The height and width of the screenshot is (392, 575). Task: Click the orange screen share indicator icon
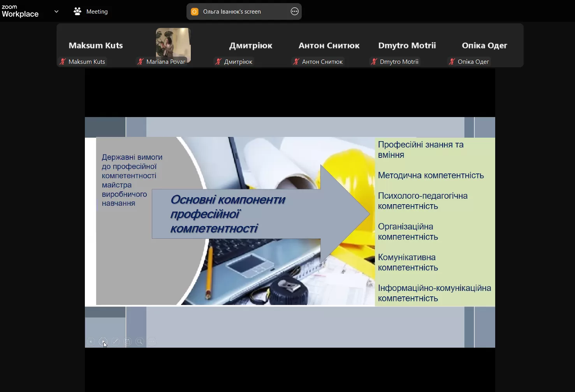(195, 12)
